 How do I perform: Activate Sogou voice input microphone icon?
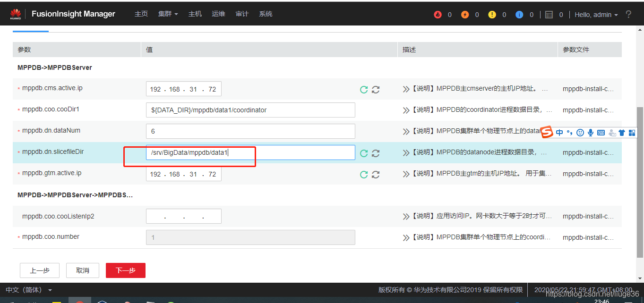point(591,133)
